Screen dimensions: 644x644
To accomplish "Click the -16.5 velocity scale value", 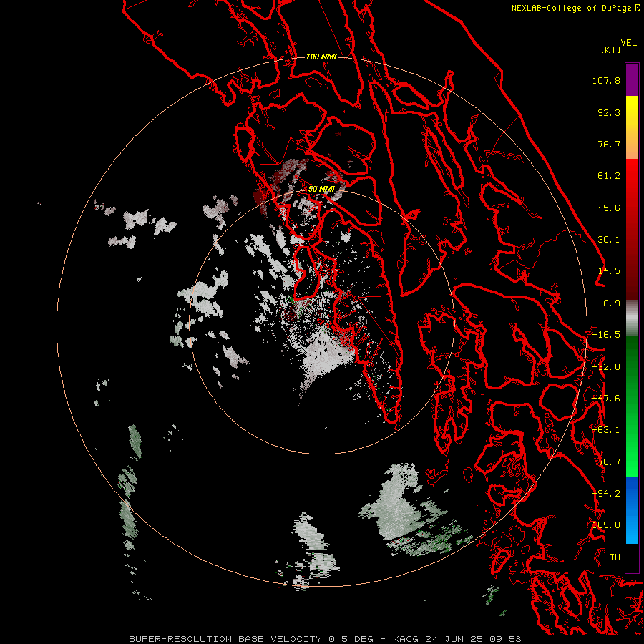I will tap(606, 335).
